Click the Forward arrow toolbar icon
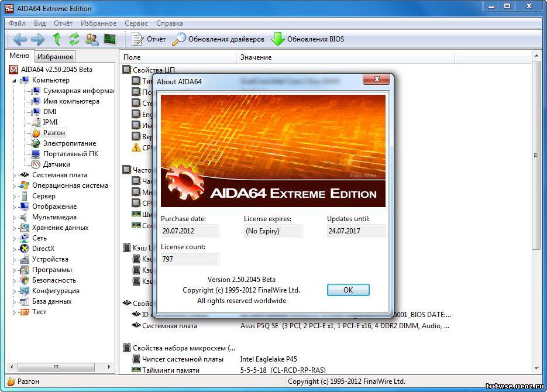Viewport: 547px width, 392px height. point(37,39)
